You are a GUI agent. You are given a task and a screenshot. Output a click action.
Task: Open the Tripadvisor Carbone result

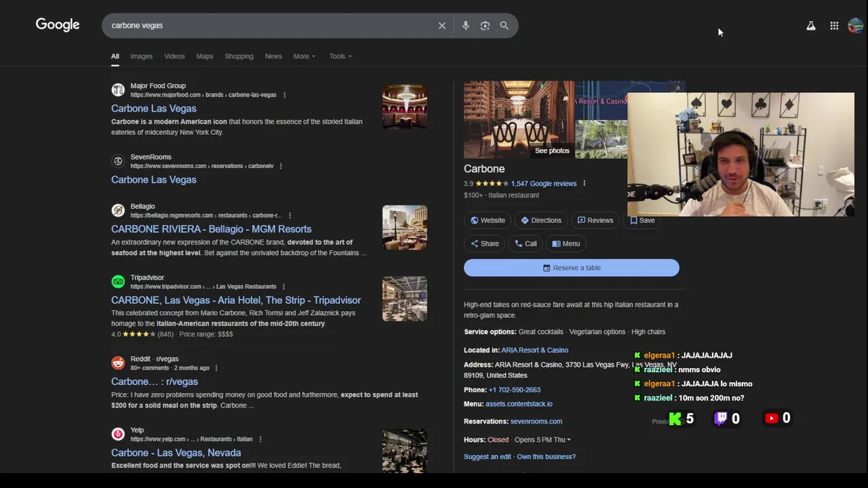pyautogui.click(x=236, y=300)
